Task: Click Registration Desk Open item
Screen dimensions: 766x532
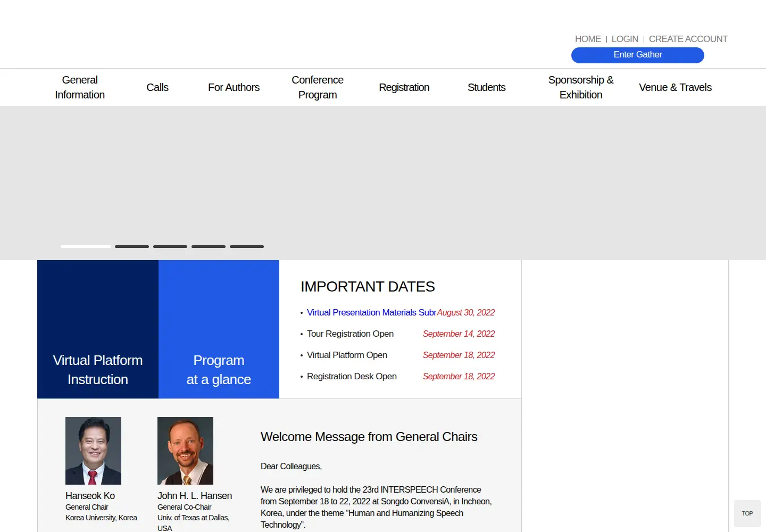Action: pos(352,376)
